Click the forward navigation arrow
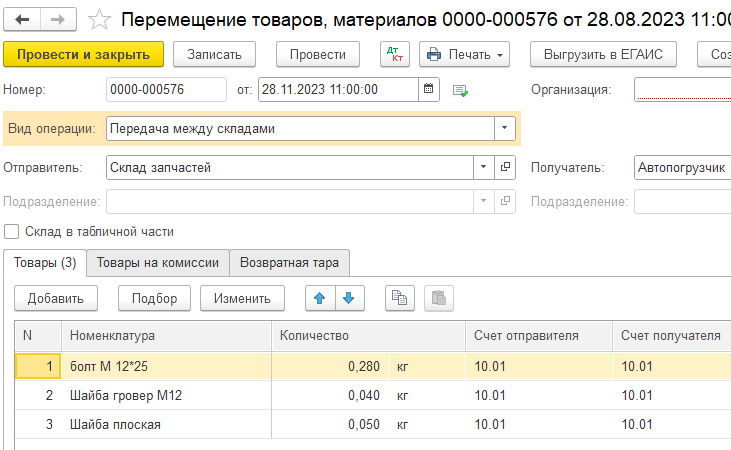 [x=58, y=19]
